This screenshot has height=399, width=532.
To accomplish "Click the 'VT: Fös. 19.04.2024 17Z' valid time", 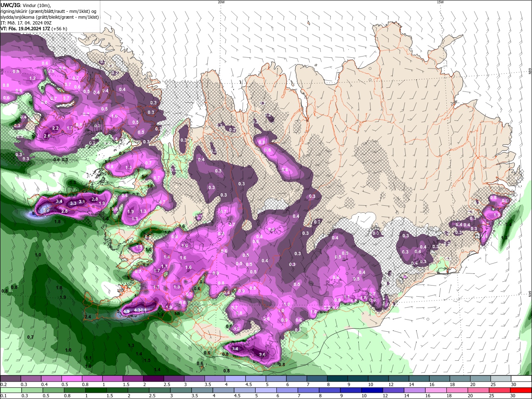I will pyautogui.click(x=25, y=29).
